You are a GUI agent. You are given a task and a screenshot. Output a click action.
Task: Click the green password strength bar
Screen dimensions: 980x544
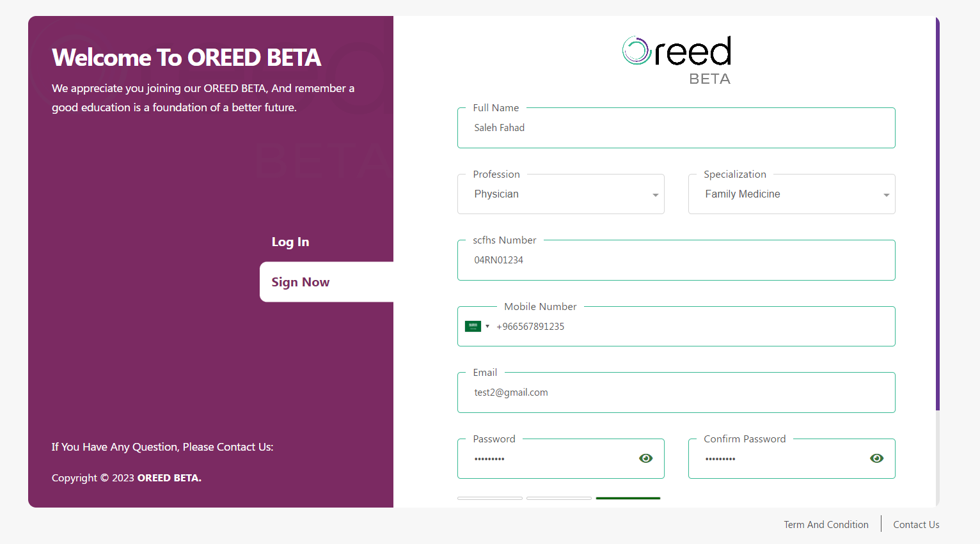(x=628, y=498)
